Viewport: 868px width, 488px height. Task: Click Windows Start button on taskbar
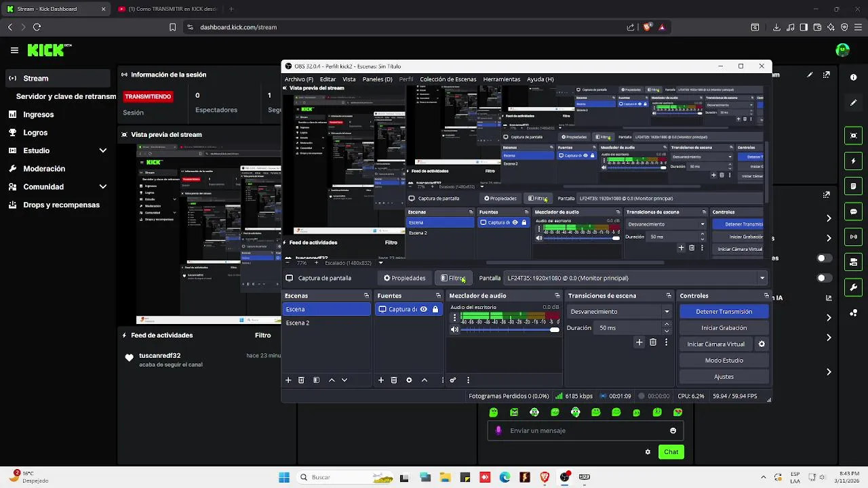click(x=284, y=477)
